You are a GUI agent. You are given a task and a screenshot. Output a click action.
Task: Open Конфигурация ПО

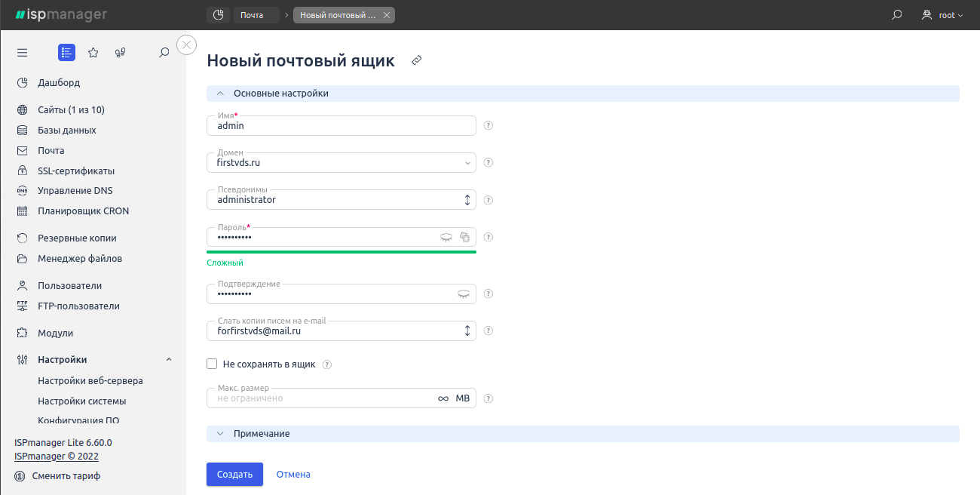[x=78, y=420]
